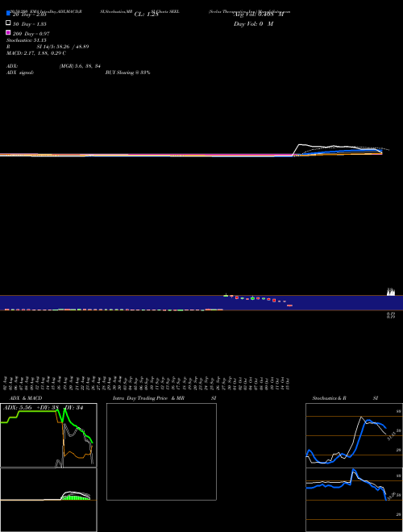Viewport: 403px width, 532px height.
Task: Click the '50 Day - 1.83' legend label
Action: 30,24
